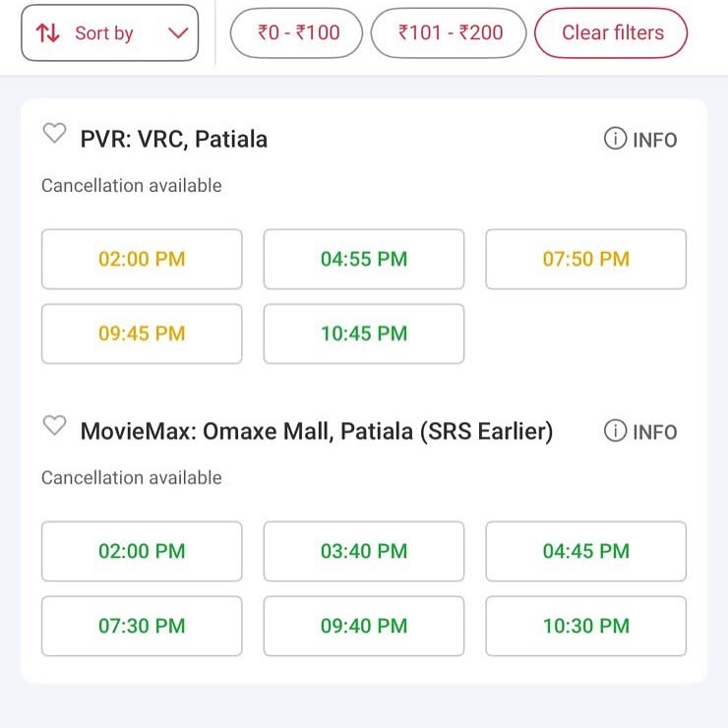The height and width of the screenshot is (728, 728).
Task: Choose the 09:40 PM MovieMax show
Action: (x=364, y=627)
